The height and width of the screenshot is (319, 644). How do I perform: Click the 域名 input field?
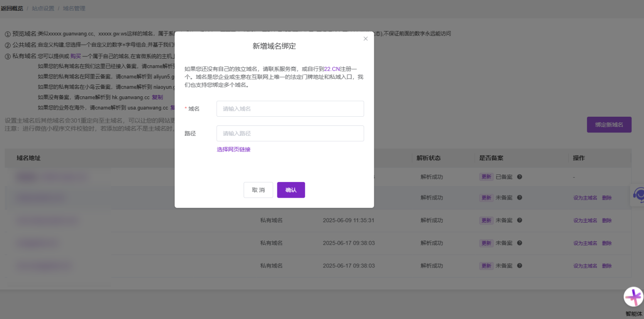point(290,109)
